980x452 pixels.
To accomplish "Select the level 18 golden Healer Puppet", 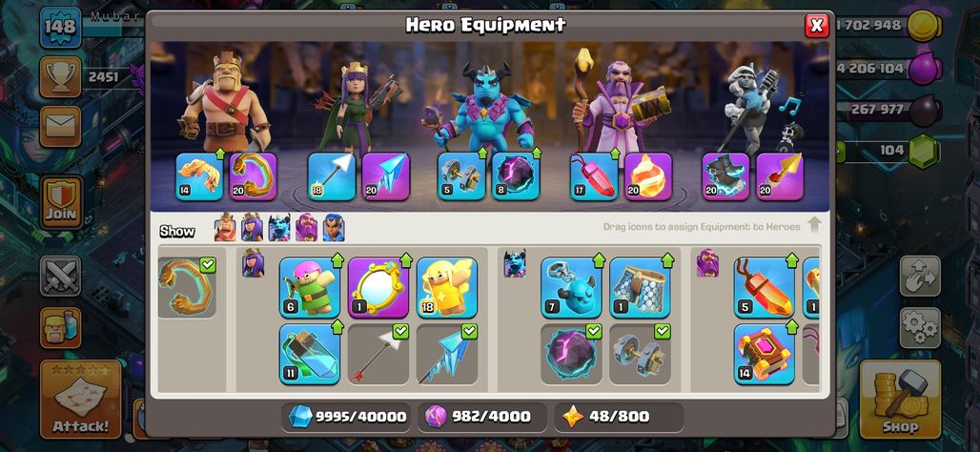I will point(447,288).
